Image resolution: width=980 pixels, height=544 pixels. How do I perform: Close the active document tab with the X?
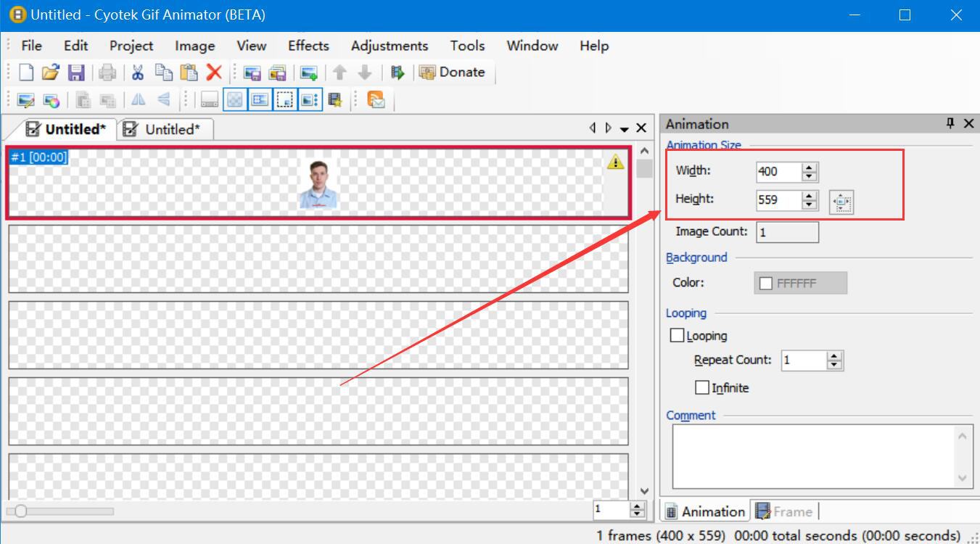click(641, 128)
